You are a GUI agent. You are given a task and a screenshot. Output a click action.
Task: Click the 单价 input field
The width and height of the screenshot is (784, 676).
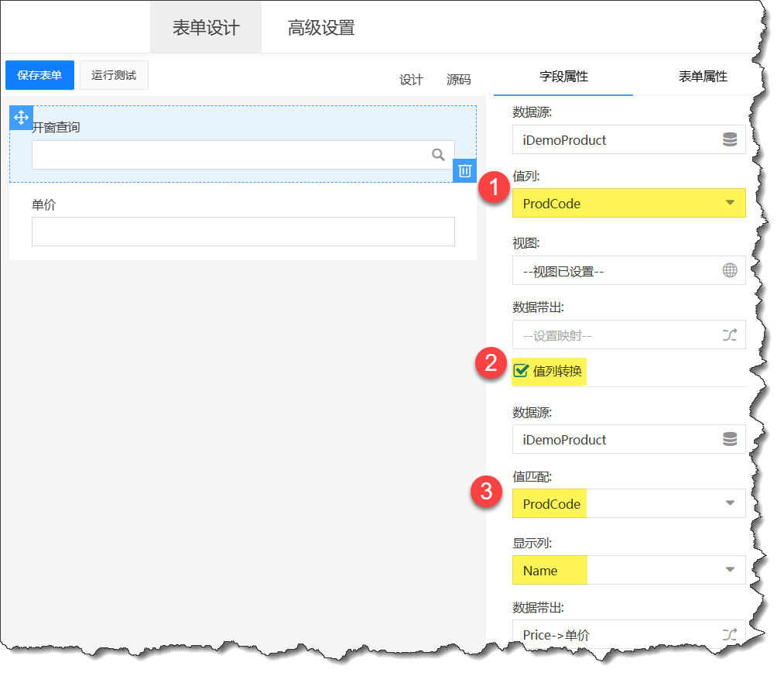[x=243, y=232]
